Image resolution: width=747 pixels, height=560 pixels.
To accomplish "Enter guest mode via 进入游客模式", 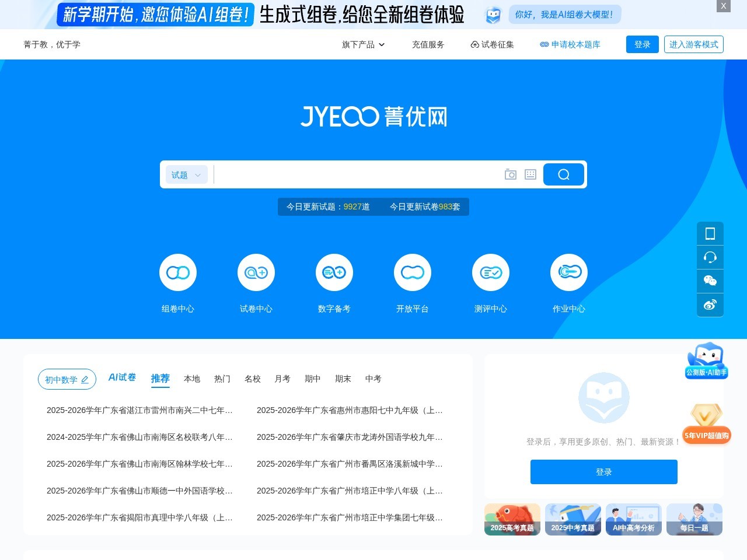I will [x=694, y=44].
